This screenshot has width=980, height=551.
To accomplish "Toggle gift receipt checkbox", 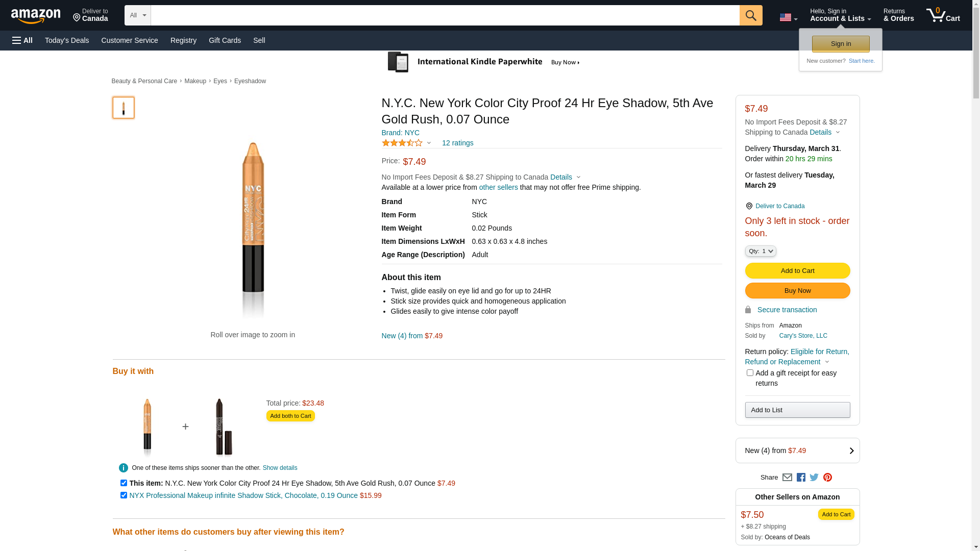I will tap(750, 373).
